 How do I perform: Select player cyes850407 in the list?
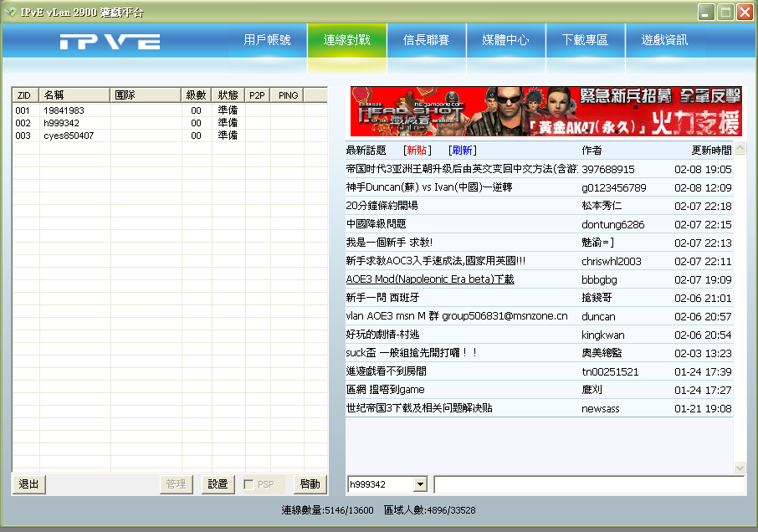(69, 136)
